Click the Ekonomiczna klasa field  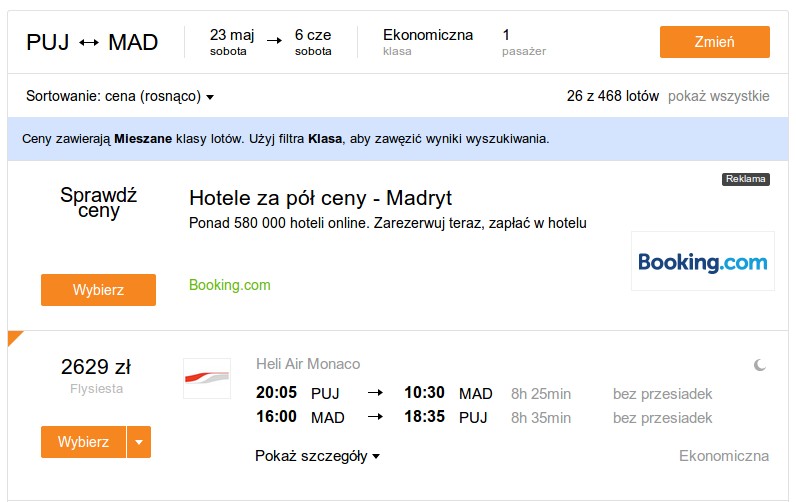427,42
